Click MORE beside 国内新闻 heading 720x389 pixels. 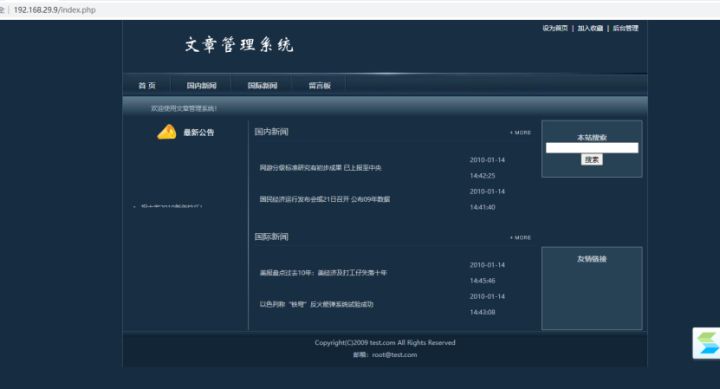(x=520, y=132)
